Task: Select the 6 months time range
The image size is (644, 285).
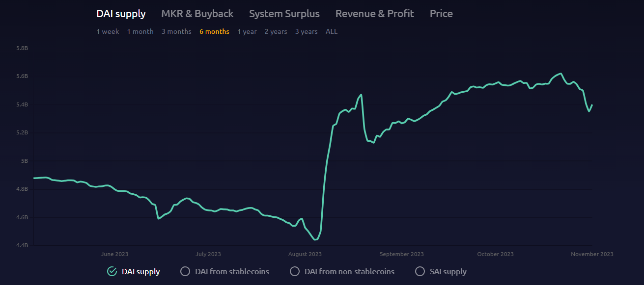Action: pos(214,31)
